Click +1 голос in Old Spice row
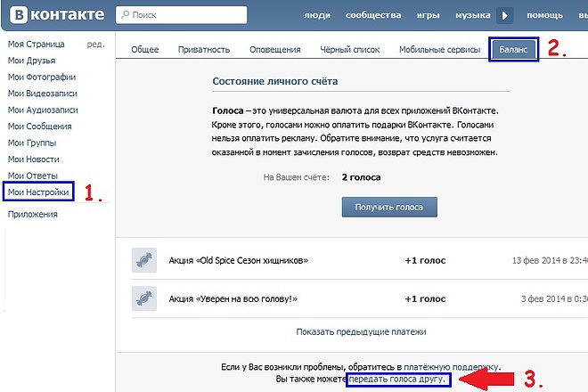Image resolution: width=588 pixels, height=392 pixels. pos(425,260)
